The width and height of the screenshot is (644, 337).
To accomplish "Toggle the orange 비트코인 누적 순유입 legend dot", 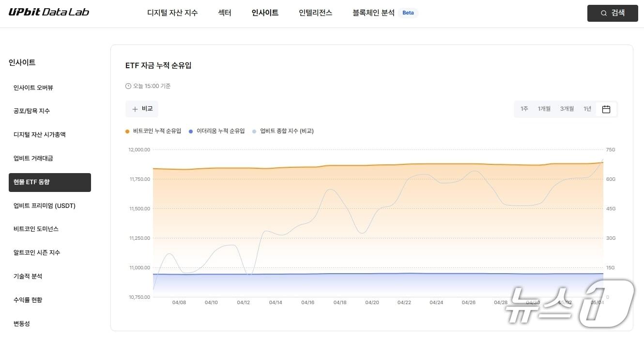I will (x=127, y=131).
